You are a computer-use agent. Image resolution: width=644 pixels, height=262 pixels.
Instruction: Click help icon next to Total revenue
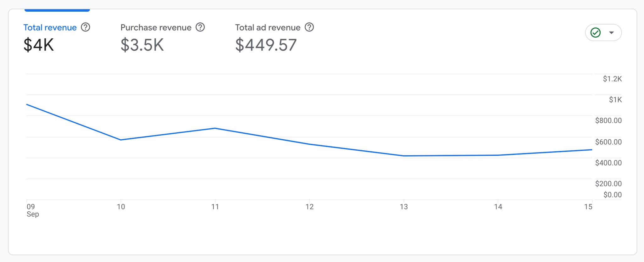pos(85,27)
